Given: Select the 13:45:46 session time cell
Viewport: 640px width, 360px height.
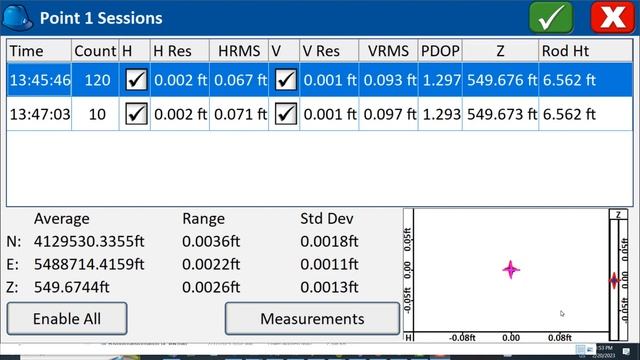Looking at the screenshot, I should pos(39,80).
